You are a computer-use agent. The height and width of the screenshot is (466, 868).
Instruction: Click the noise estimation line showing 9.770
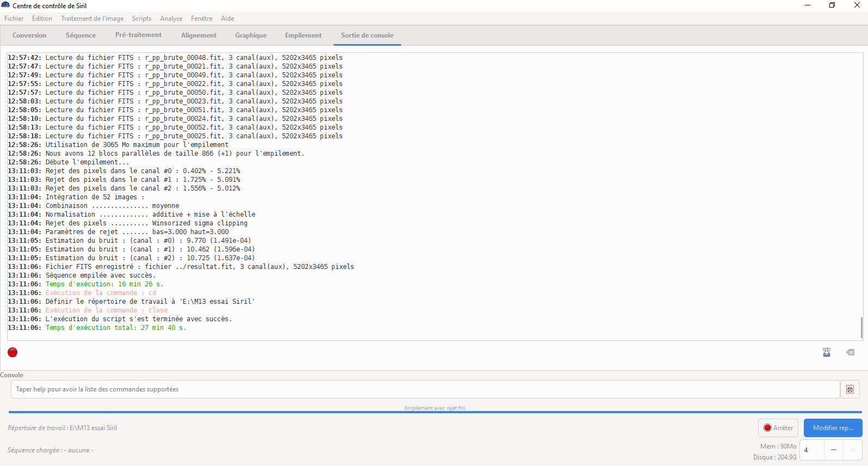(130, 241)
